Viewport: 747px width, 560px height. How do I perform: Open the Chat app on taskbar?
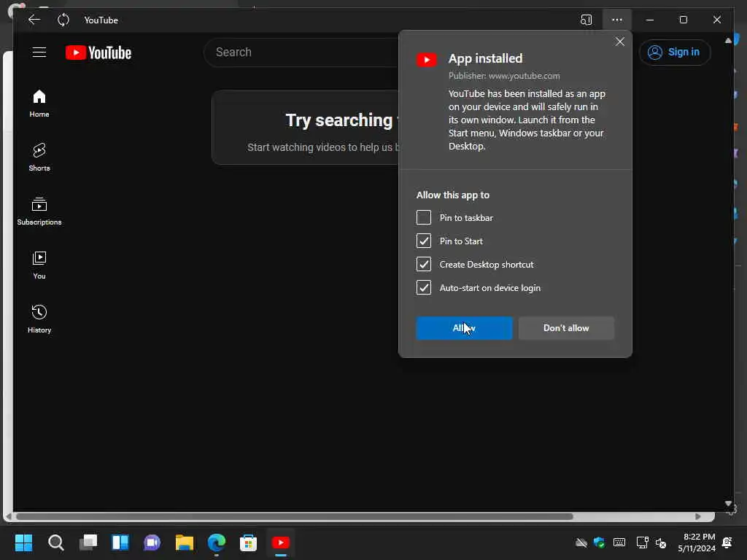coord(152,542)
